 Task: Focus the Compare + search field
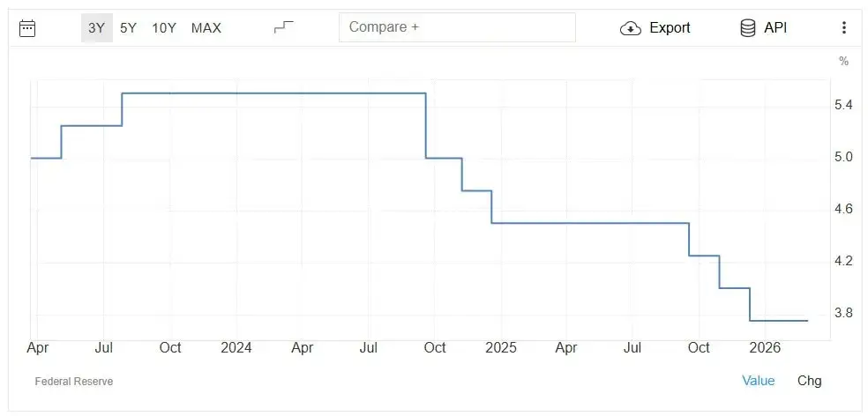click(x=457, y=27)
